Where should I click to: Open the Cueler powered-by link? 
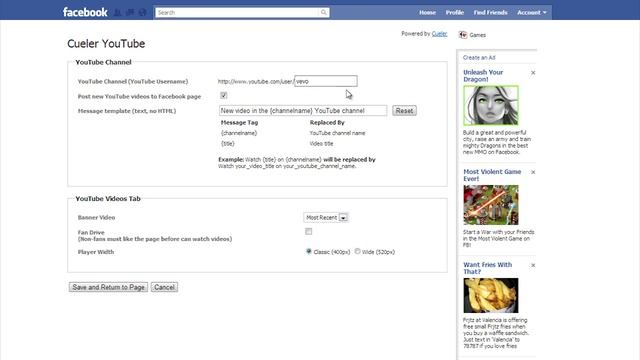pyautogui.click(x=439, y=34)
